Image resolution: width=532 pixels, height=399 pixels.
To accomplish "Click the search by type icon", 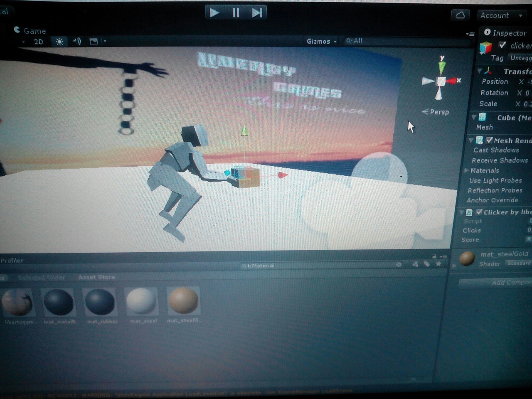I will click(x=415, y=264).
